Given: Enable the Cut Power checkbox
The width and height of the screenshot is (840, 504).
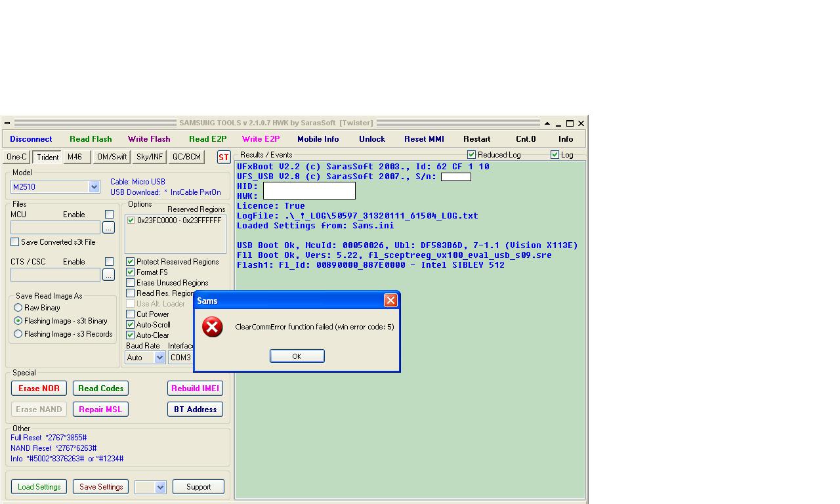Looking at the screenshot, I should (x=130, y=314).
